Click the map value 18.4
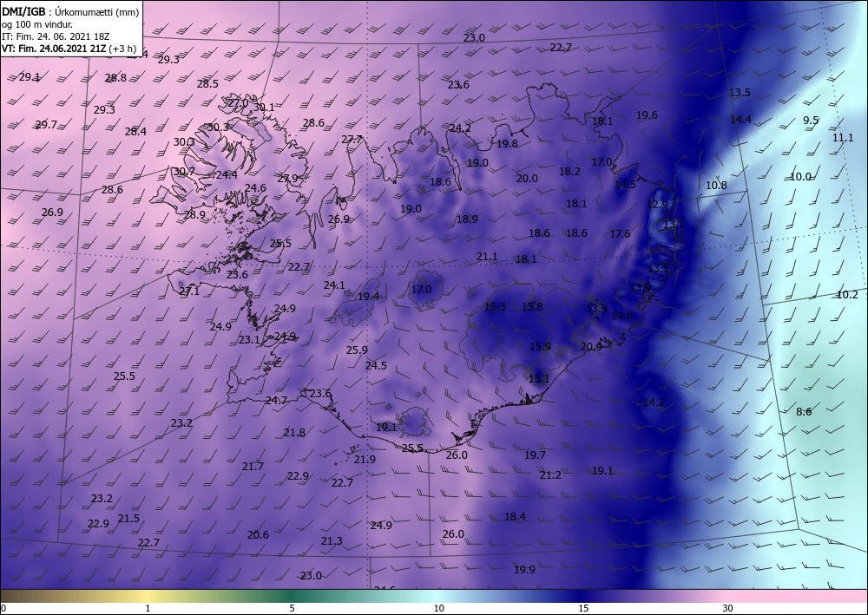The width and height of the screenshot is (868, 615). coord(515,517)
